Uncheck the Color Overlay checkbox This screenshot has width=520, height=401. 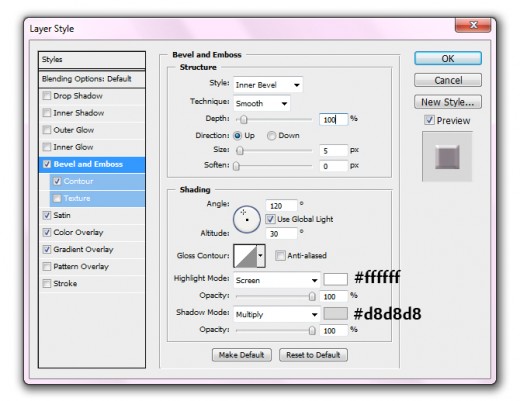pos(47,232)
